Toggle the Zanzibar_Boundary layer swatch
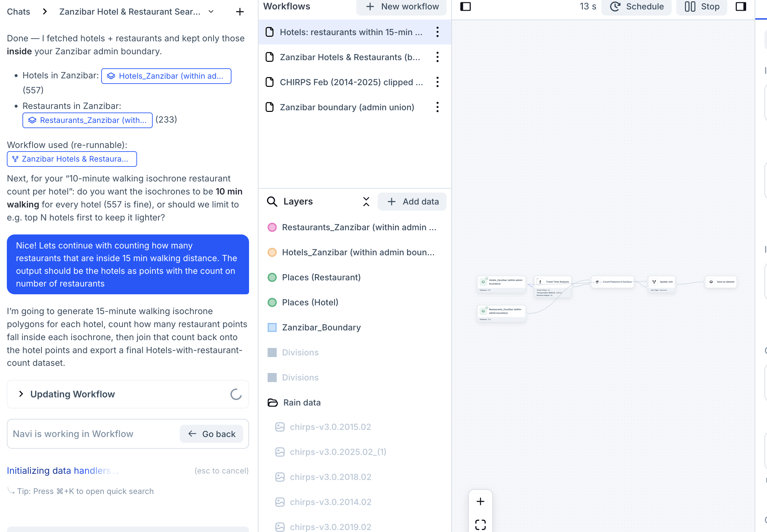 coord(272,327)
